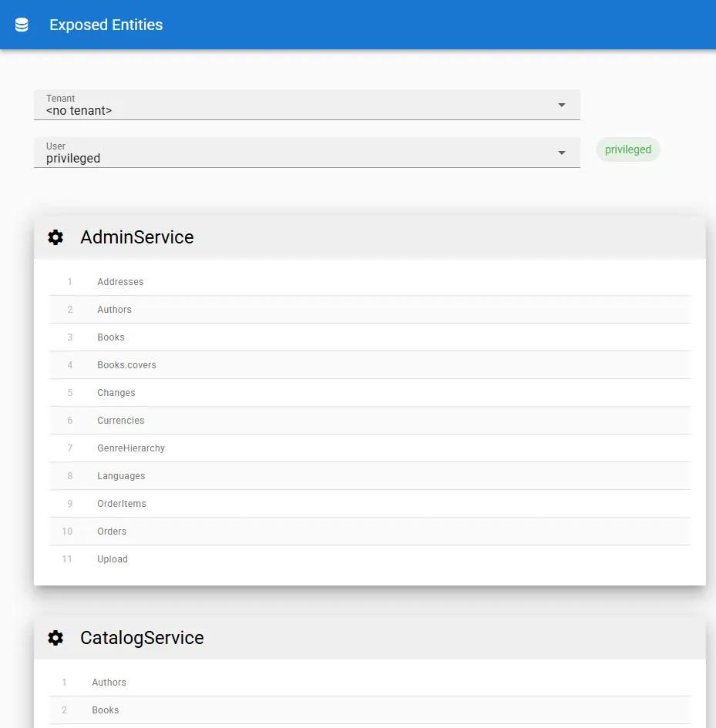Click the AdminService gear icon
The image size is (716, 728).
[x=55, y=237]
